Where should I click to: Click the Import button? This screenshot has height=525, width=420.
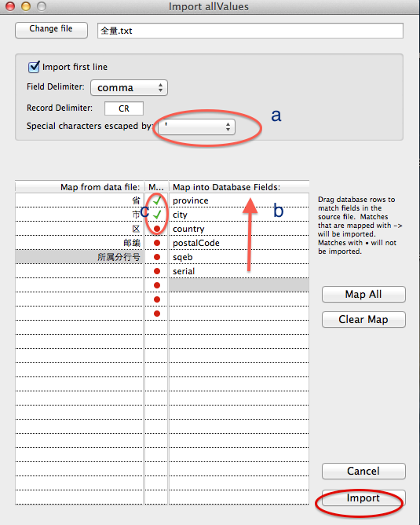coord(363,497)
